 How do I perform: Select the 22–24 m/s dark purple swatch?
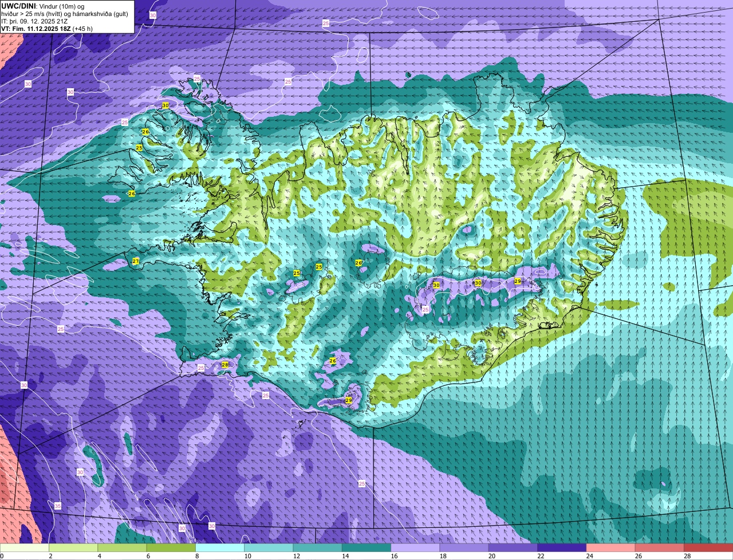(x=562, y=547)
